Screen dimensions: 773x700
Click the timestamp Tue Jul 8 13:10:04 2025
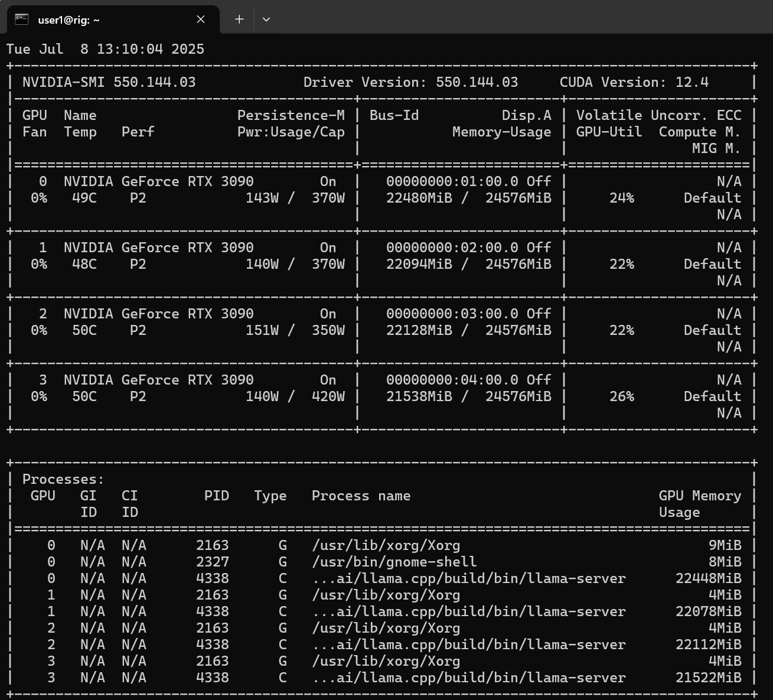tap(105, 49)
